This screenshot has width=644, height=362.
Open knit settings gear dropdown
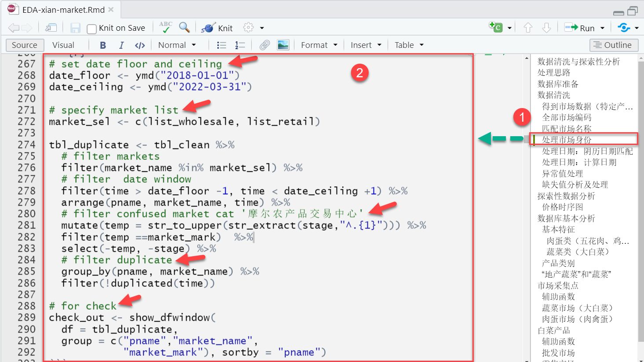(253, 28)
